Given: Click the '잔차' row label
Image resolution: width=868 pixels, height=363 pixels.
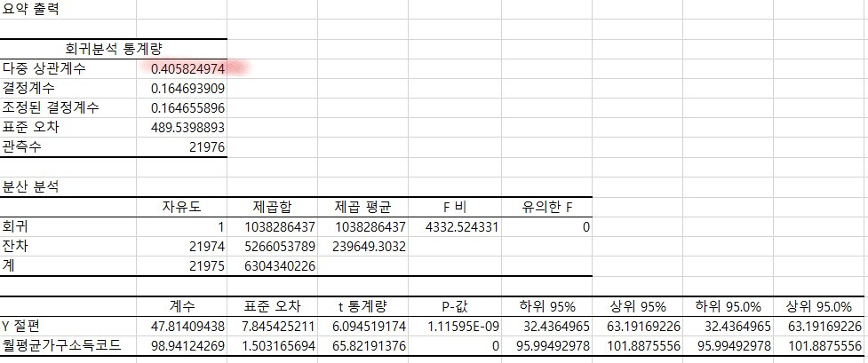Looking at the screenshot, I should 15,246.
